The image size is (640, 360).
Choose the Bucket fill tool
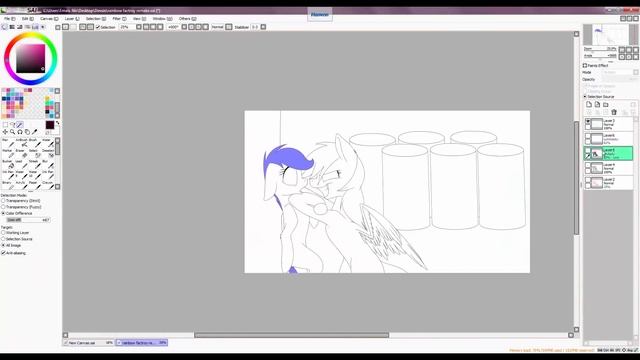pyautogui.click(x=8, y=164)
